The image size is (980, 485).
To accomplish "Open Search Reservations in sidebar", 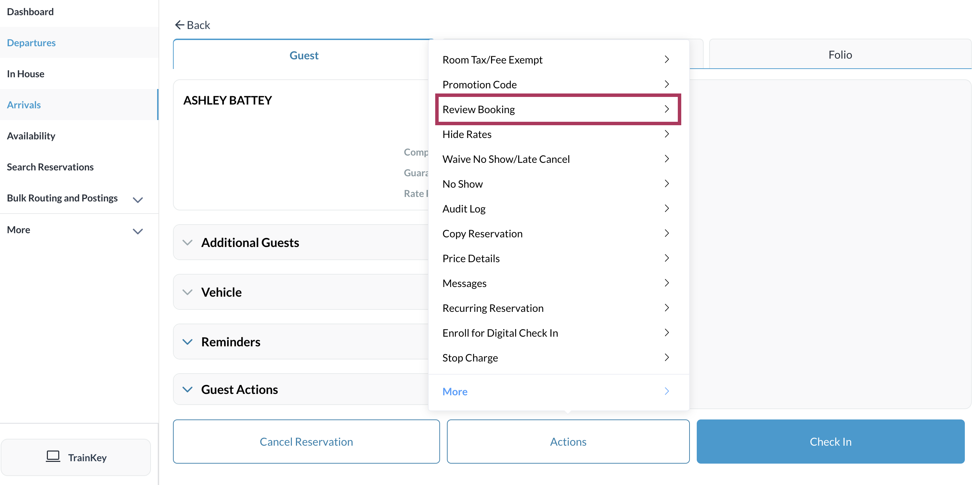I will (x=50, y=167).
